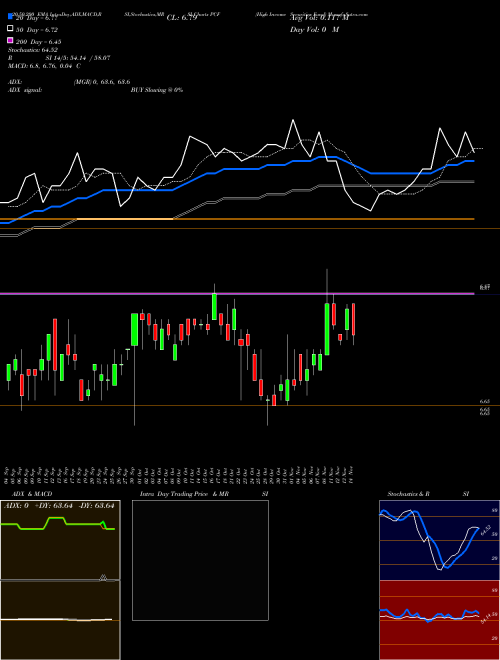Click the blue 20 Day EMA swatch

[x=11, y=16]
